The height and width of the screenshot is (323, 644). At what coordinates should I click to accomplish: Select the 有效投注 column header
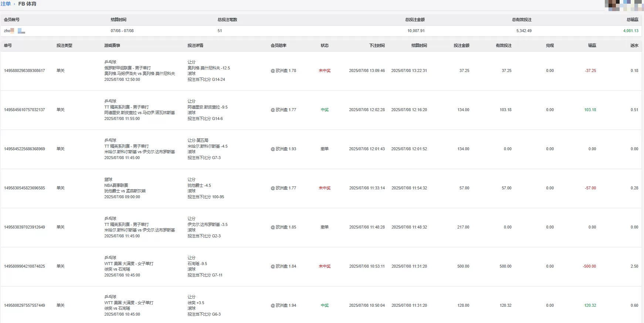[x=504, y=45]
